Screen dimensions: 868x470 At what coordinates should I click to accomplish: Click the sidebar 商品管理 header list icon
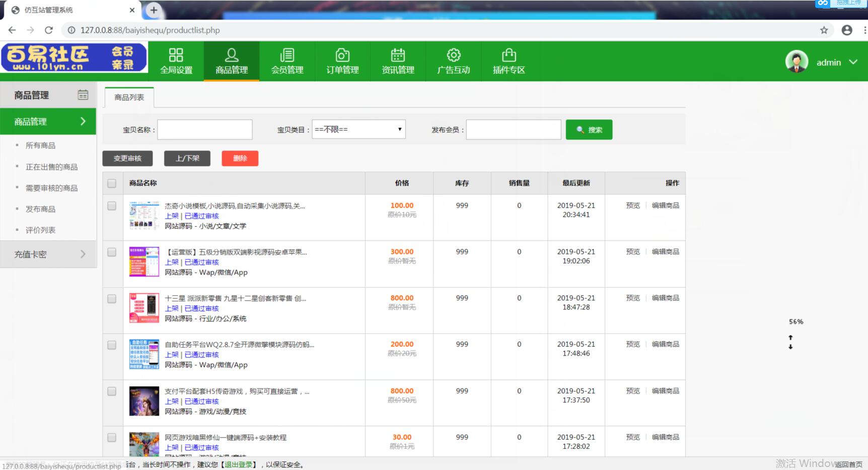click(x=83, y=95)
